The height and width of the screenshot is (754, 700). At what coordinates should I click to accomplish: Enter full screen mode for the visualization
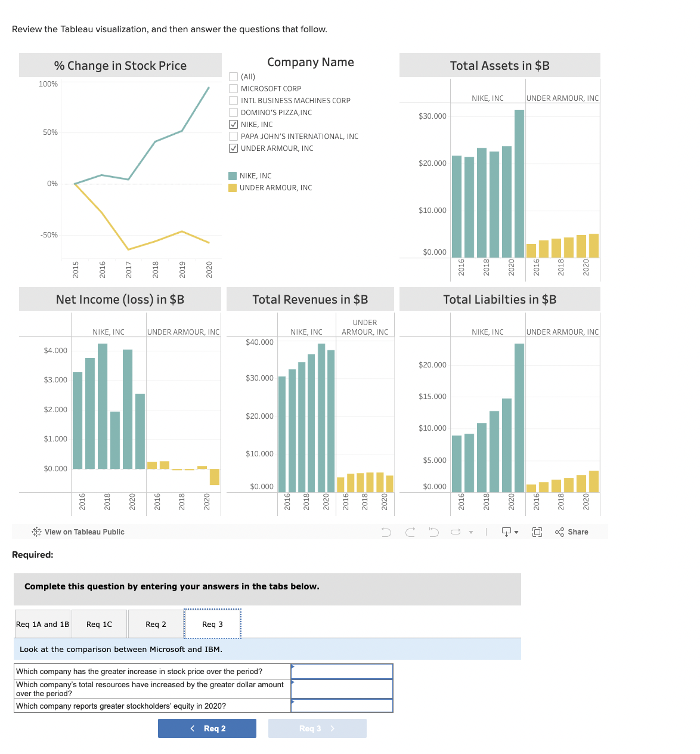point(537,531)
